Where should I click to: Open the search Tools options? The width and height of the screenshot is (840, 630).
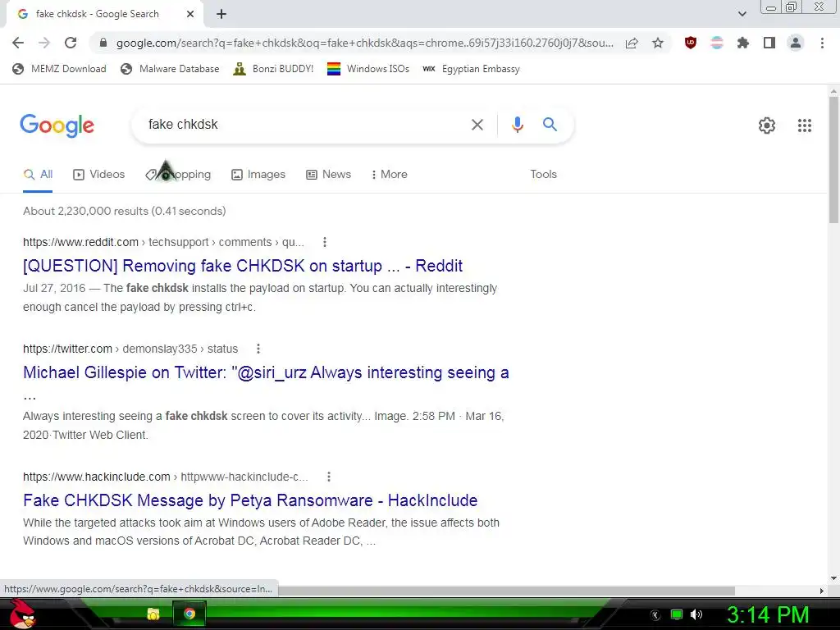543,175
